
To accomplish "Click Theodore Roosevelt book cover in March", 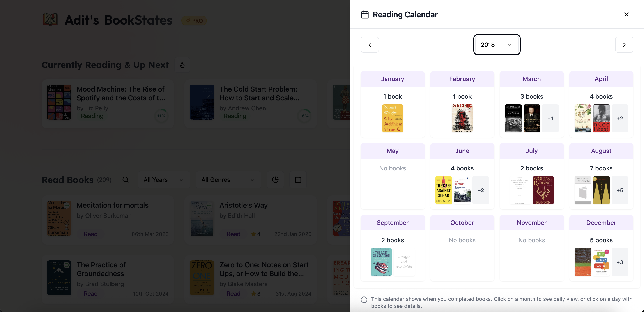I will (531, 118).
